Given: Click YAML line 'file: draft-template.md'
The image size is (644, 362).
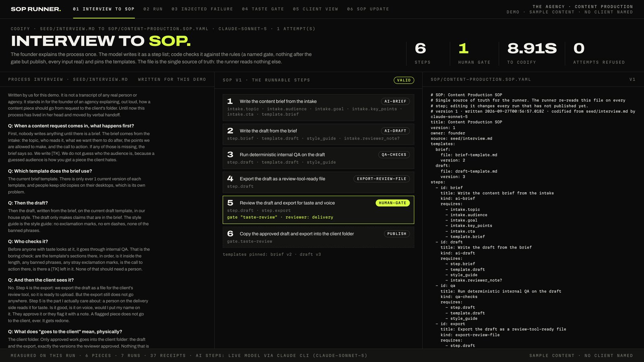Looking at the screenshot, I should click(x=469, y=171).
